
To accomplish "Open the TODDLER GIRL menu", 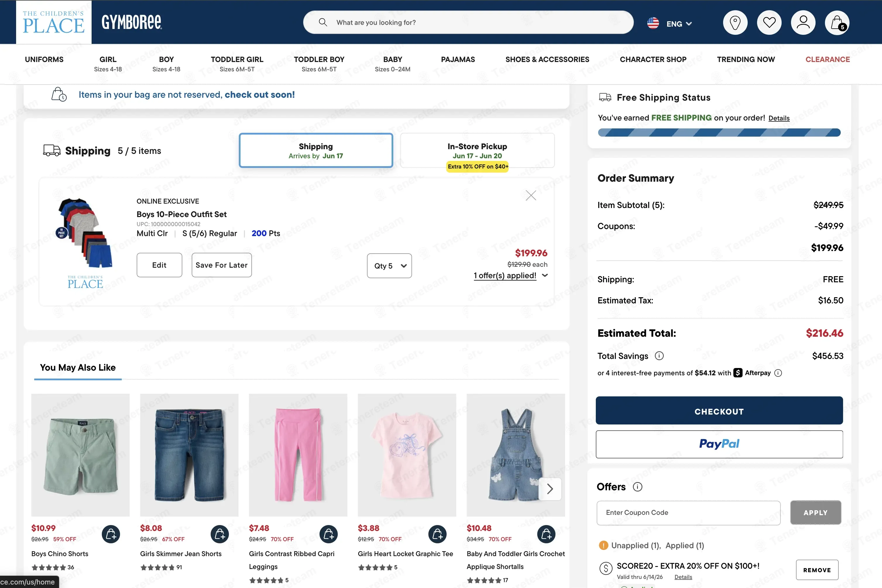I will click(237, 64).
